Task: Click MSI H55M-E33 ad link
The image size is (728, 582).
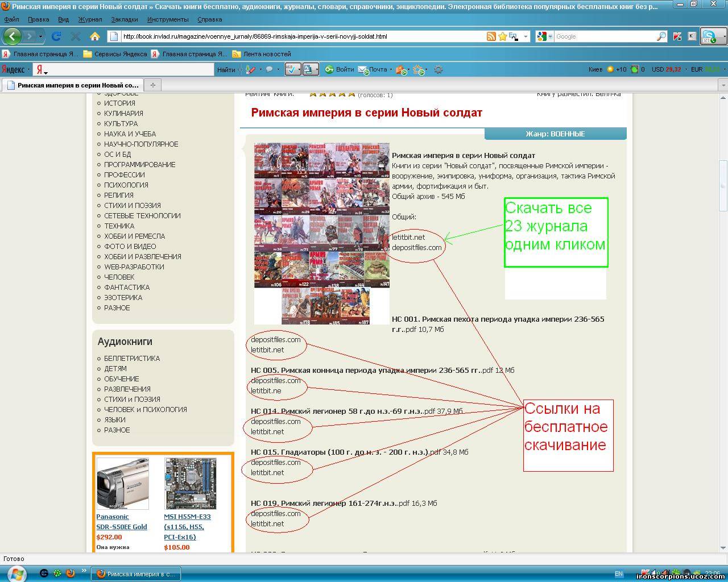Action: [187, 526]
